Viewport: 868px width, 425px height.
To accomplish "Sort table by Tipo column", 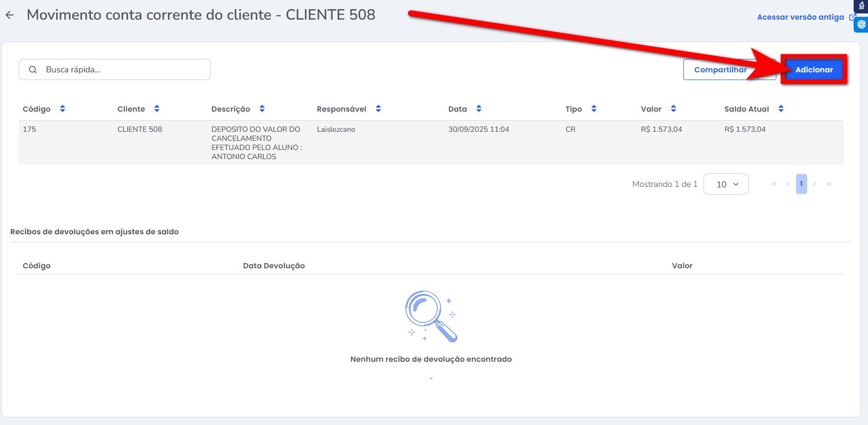I will coord(594,109).
